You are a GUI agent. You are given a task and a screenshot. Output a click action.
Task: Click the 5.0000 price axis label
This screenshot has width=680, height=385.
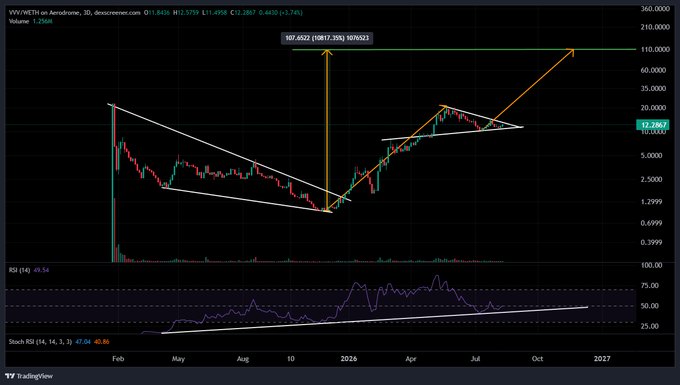click(x=651, y=155)
